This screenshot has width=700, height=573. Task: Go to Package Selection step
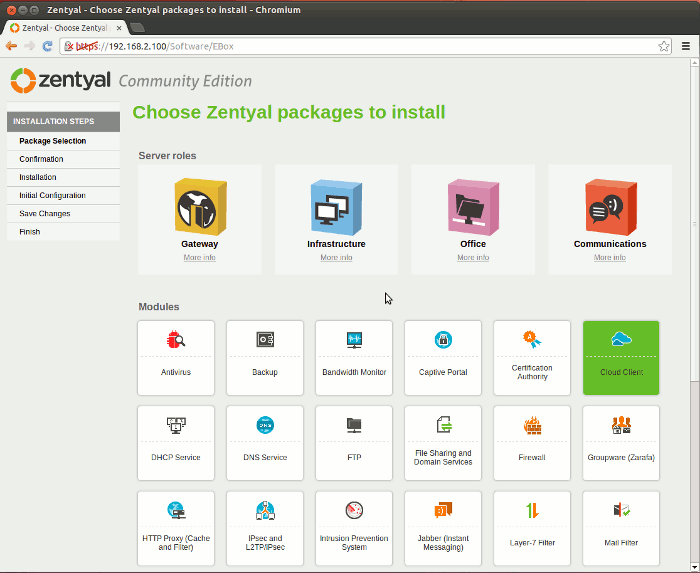tap(63, 141)
